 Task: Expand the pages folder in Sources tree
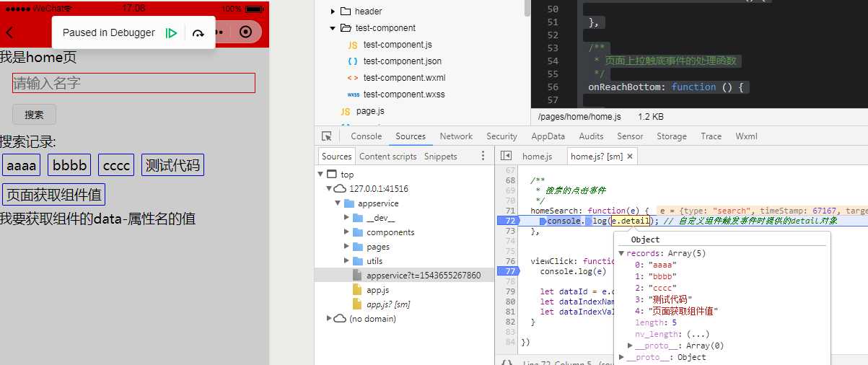pos(347,247)
